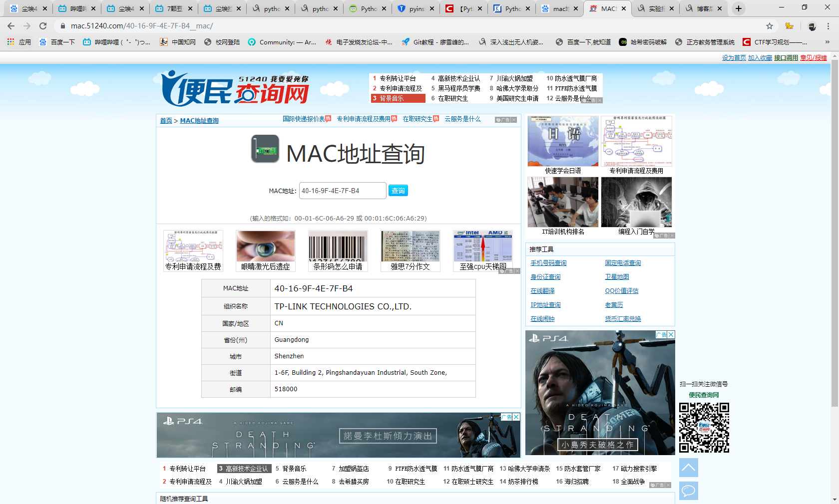The image size is (839, 504).
Task: Click the 意见/报错 link
Action: [x=814, y=58]
